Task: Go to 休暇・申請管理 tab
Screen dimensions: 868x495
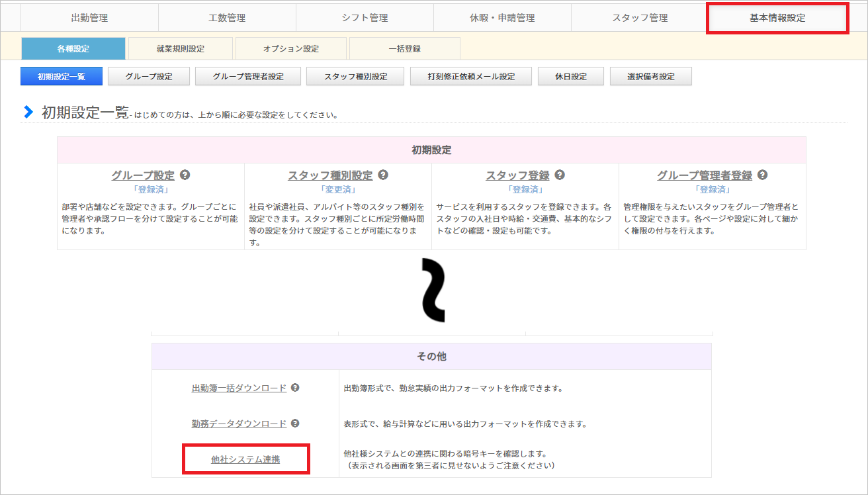Action: 502,18
